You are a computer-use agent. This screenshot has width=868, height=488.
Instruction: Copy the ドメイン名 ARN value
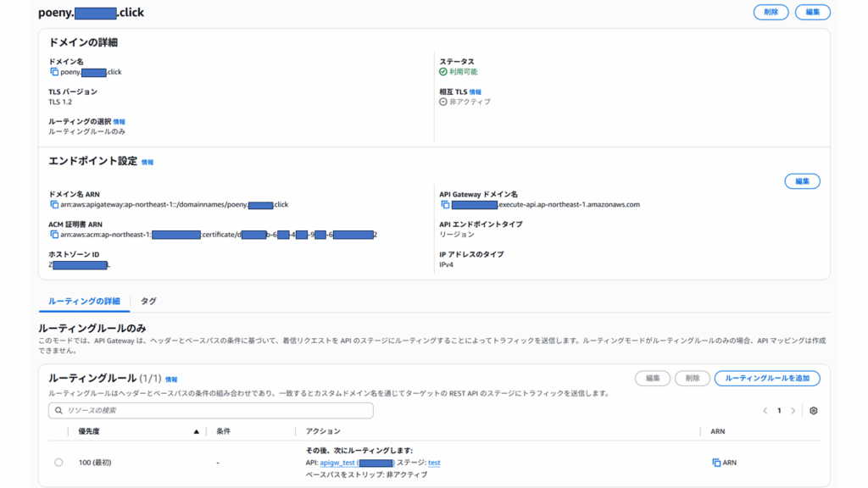point(54,205)
